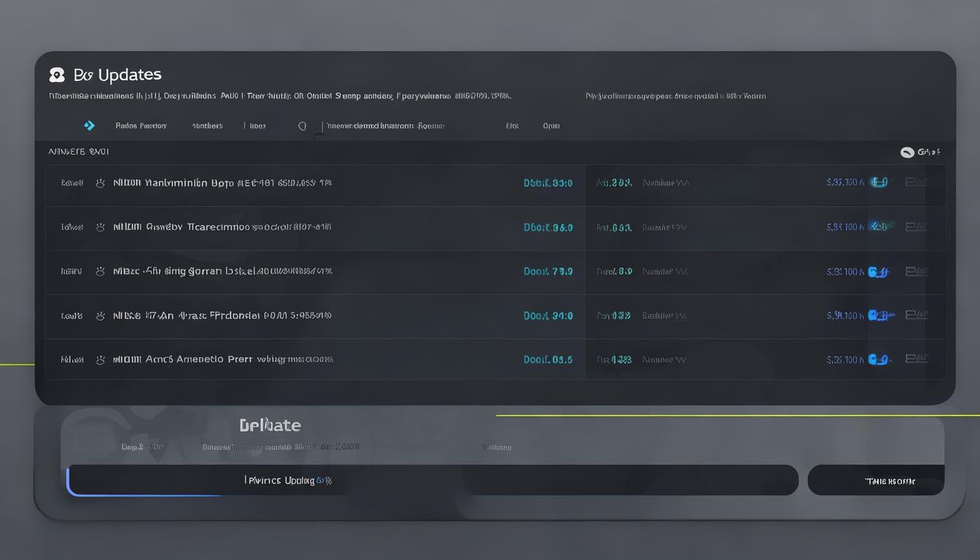Click the search input field in the toolbar
This screenshot has width=980, height=560.
[x=385, y=125]
